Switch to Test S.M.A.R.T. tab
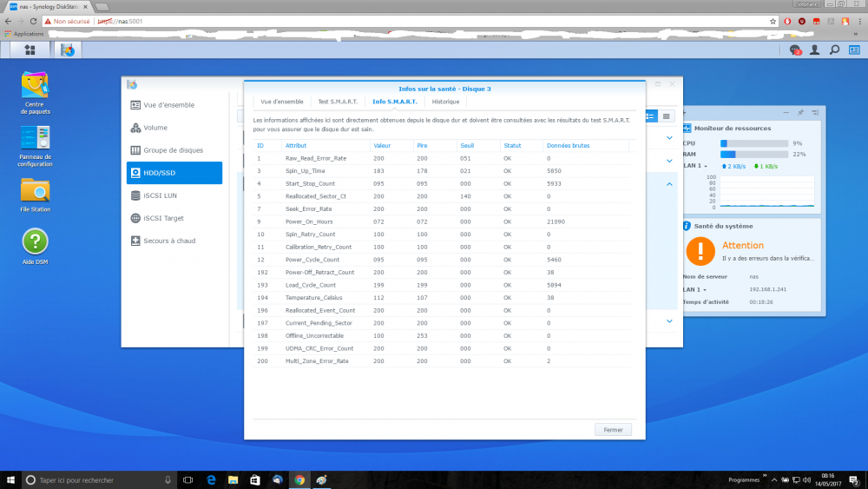 [336, 102]
